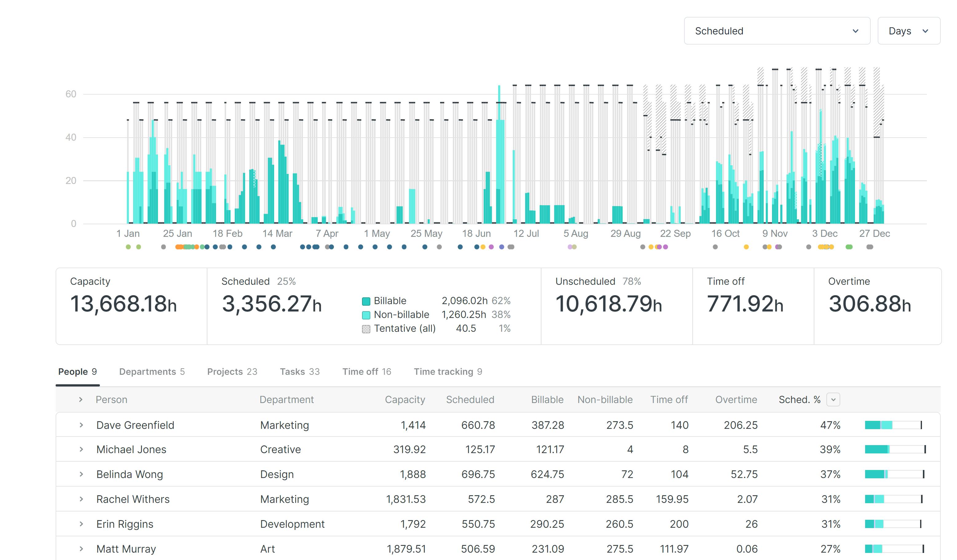Open the Sched. % sort dropdown
This screenshot has width=957, height=560.
834,399
